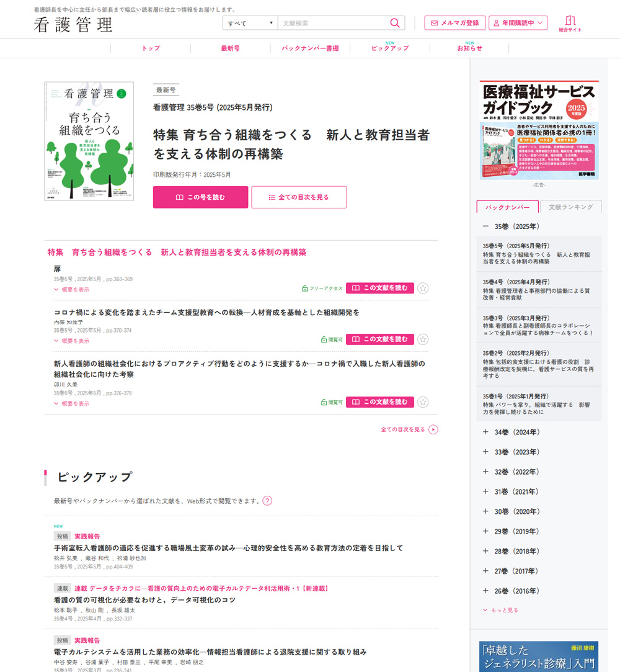Expand 30巻（2020年）
Image resolution: width=620 pixels, height=672 pixels.
coord(485,511)
